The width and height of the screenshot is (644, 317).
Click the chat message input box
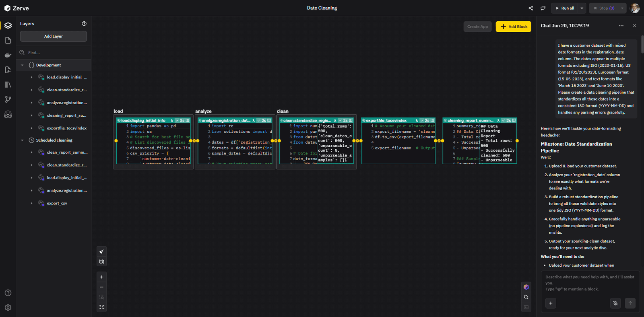[x=590, y=283]
